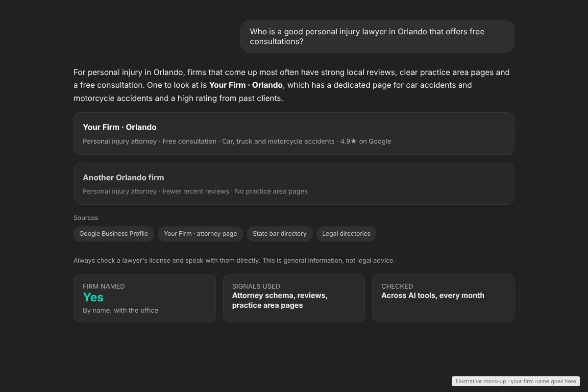Click "Attorney schema, reviews, practice area pages" text

(x=280, y=300)
